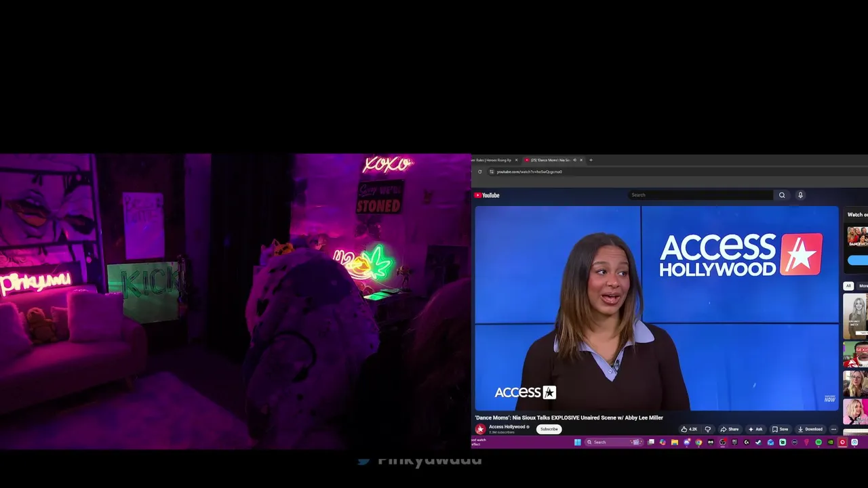Click the video player to pause playback
This screenshot has width=868, height=488.
pyautogui.click(x=656, y=308)
